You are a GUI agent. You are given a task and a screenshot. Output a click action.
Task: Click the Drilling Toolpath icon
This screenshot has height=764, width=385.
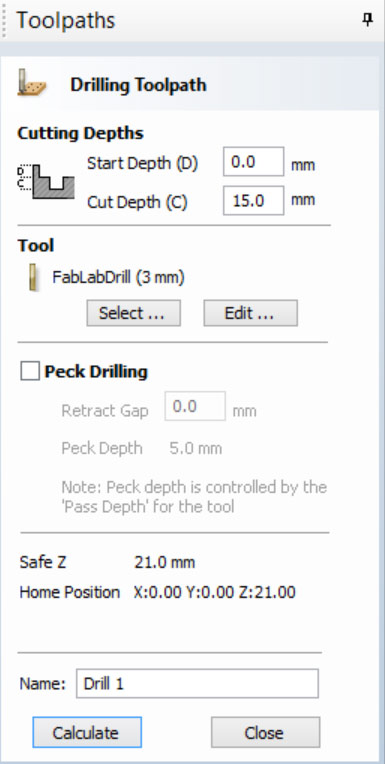pyautogui.click(x=31, y=83)
